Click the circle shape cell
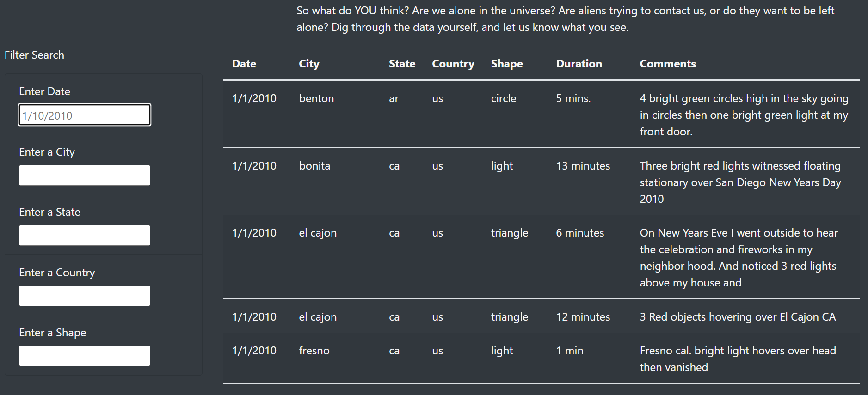Screen dimensions: 868x395 (x=503, y=98)
